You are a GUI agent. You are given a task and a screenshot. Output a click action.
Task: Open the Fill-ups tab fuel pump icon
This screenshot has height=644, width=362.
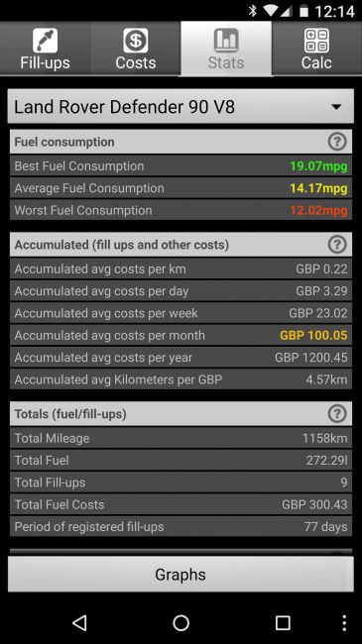(45, 41)
